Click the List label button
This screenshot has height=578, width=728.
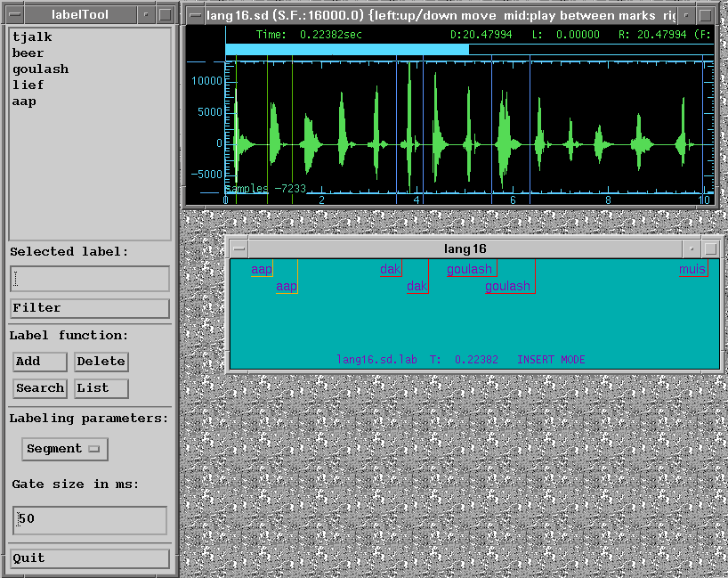101,388
